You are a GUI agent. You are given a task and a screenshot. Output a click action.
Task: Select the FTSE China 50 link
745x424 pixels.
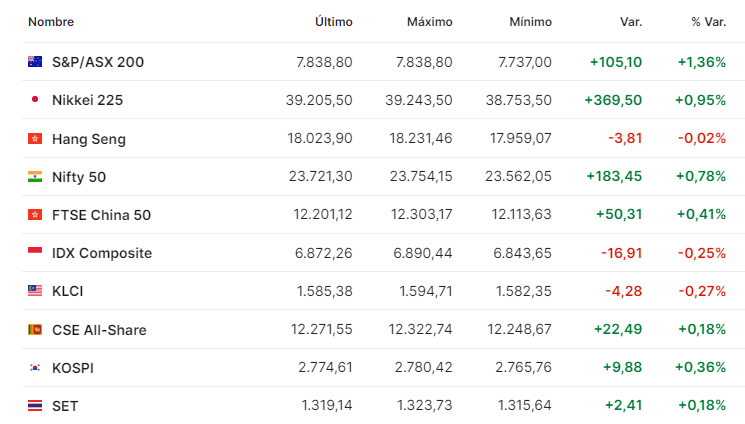(x=101, y=215)
